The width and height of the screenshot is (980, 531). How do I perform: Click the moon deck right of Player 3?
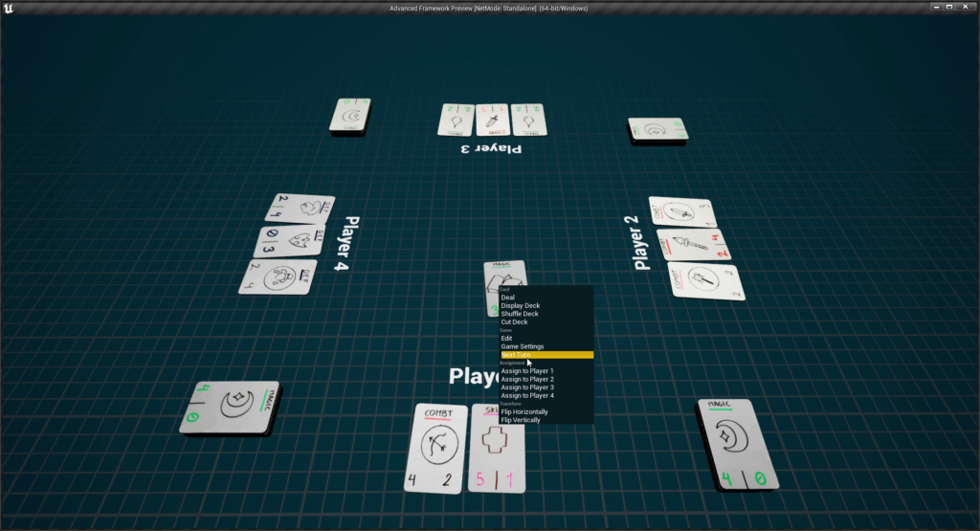click(658, 130)
